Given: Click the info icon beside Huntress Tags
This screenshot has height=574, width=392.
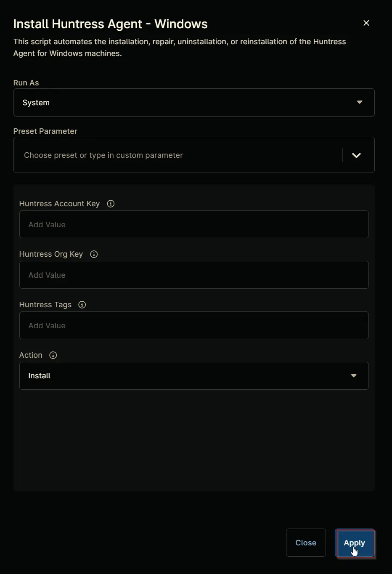Looking at the screenshot, I should point(82,305).
